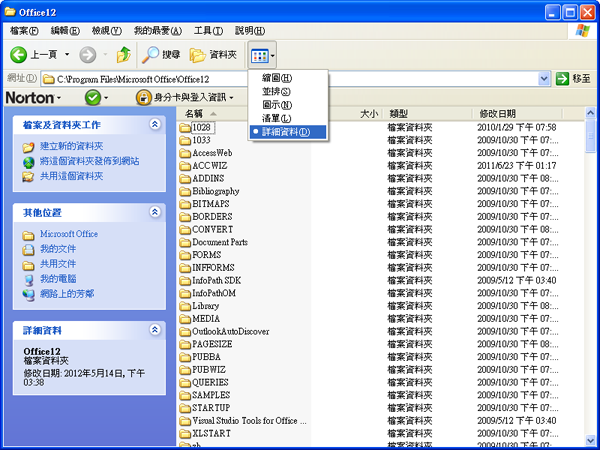The width and height of the screenshot is (600, 450).
Task: Click the 建立新的資料夾 link
Action: [x=72, y=146]
